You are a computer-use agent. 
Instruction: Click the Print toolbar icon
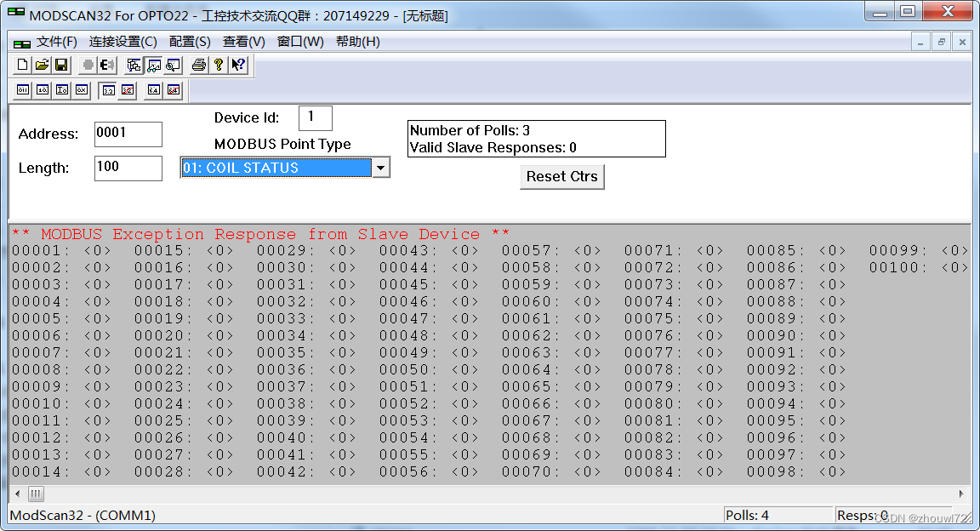[x=199, y=65]
